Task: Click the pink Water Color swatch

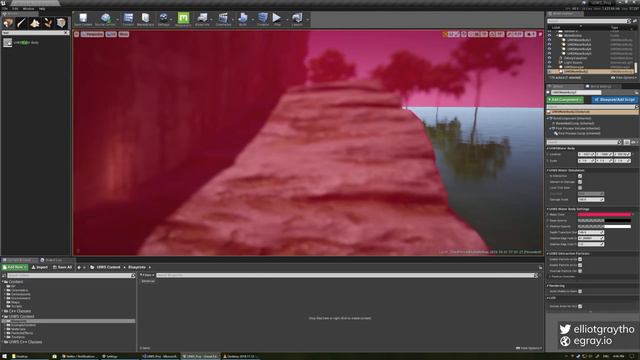Action: 604,214
